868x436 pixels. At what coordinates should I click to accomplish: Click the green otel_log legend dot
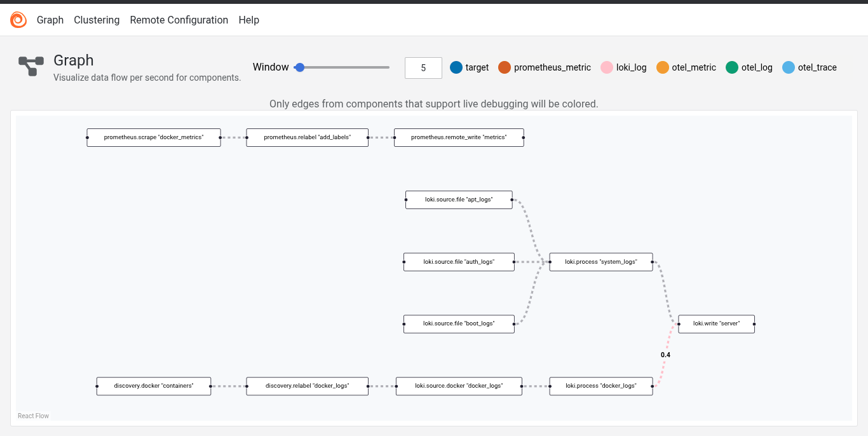731,67
